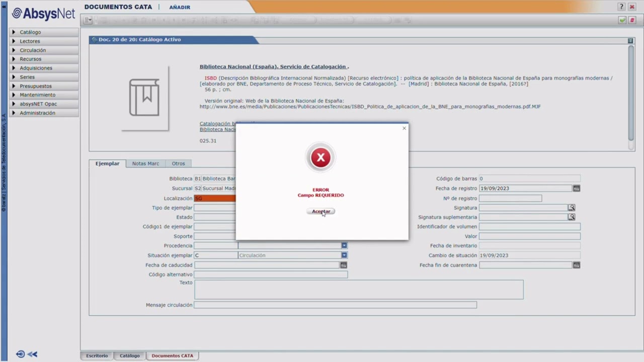The width and height of the screenshot is (644, 362).
Task: Collapse the sidebar with double-arrow icon
Action: tap(33, 354)
